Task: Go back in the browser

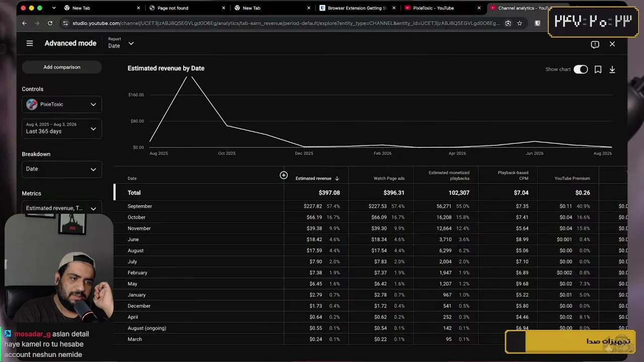Action: pyautogui.click(x=24, y=23)
